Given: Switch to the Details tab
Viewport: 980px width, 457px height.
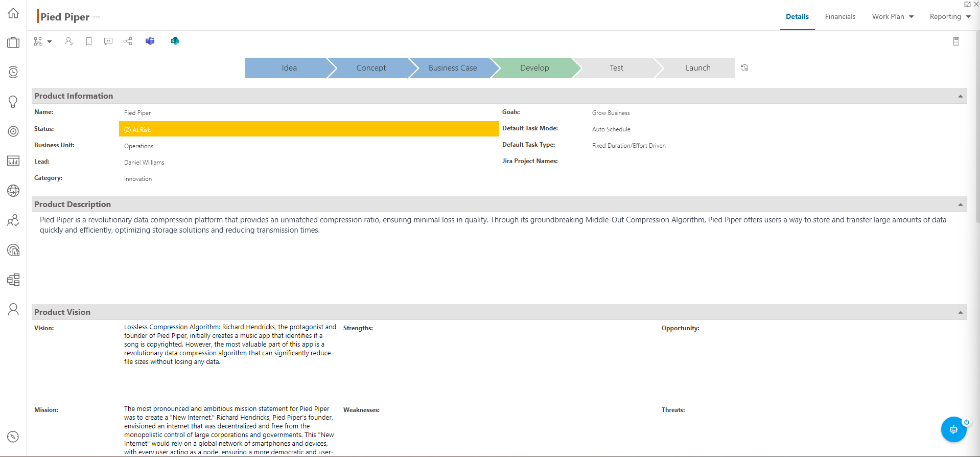Looking at the screenshot, I should coord(797,16).
